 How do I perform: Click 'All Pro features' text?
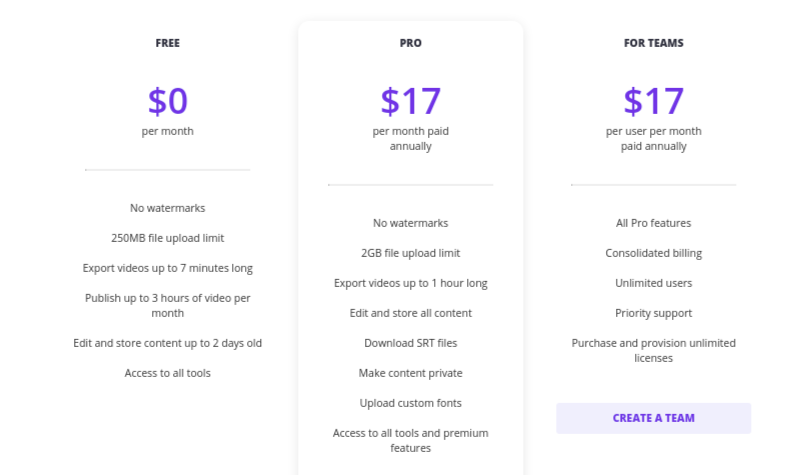653,223
